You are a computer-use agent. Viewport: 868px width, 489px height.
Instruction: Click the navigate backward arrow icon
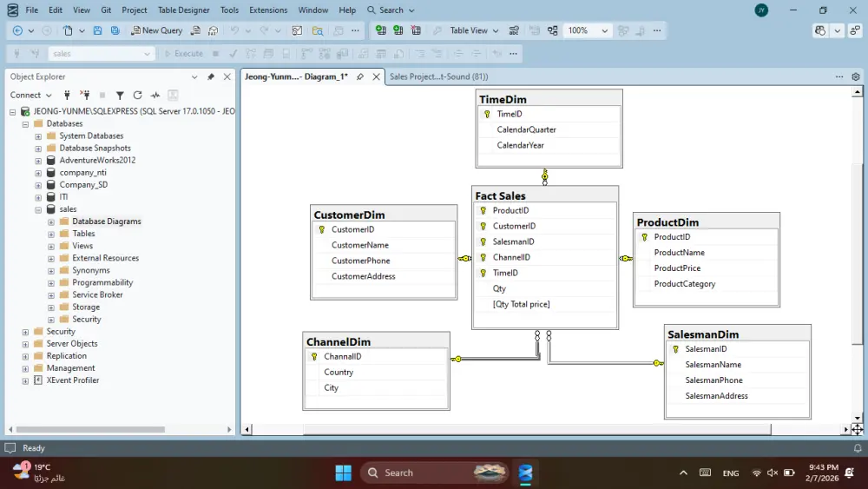pyautogui.click(x=17, y=30)
